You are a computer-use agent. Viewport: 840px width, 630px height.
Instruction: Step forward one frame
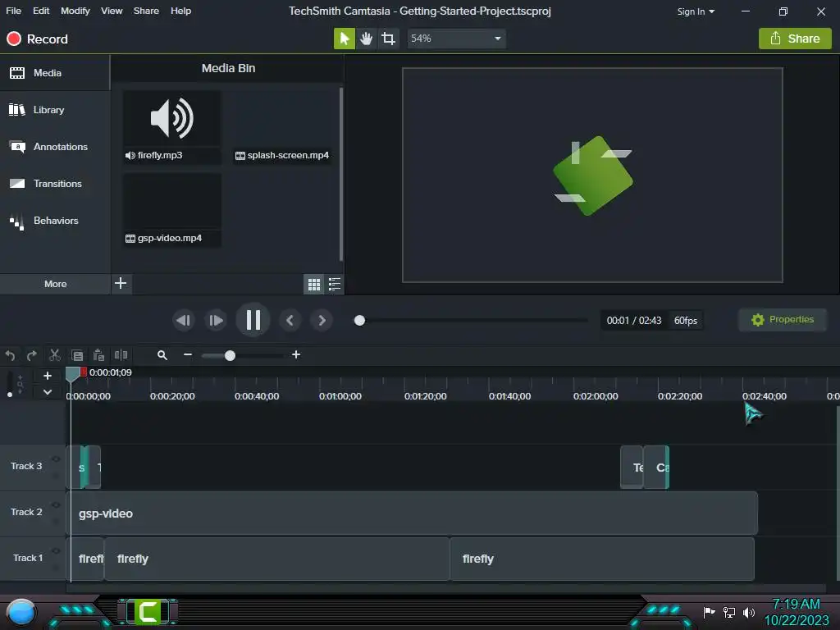click(216, 321)
